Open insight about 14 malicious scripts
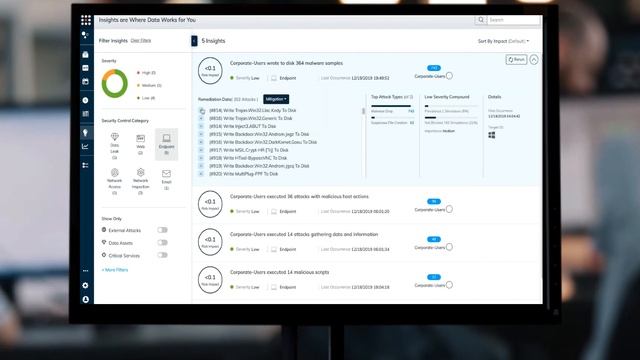This screenshot has height=360, width=640. pos(280,272)
